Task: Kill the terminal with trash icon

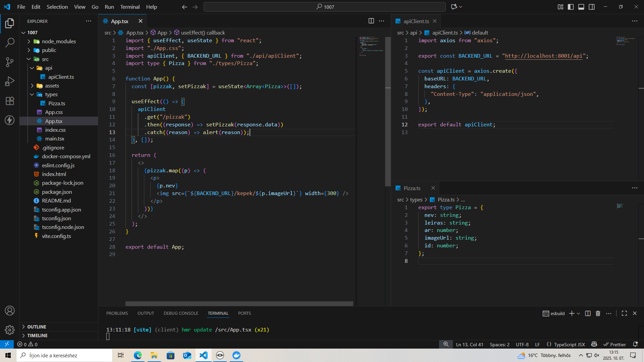Action: (x=598, y=313)
